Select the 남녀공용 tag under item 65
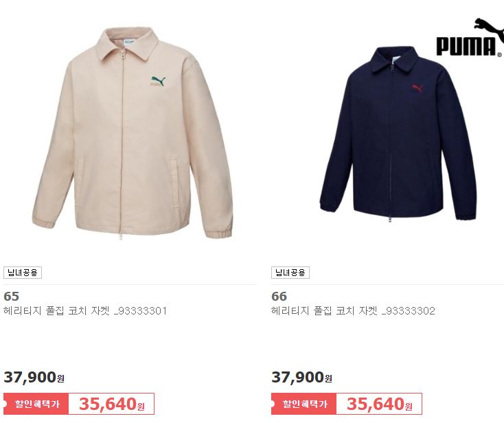 click(23, 273)
